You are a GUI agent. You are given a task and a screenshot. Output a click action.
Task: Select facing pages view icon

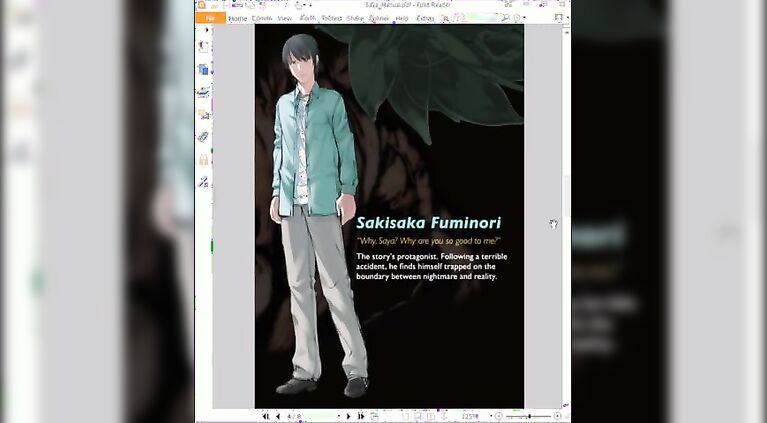[x=431, y=416]
